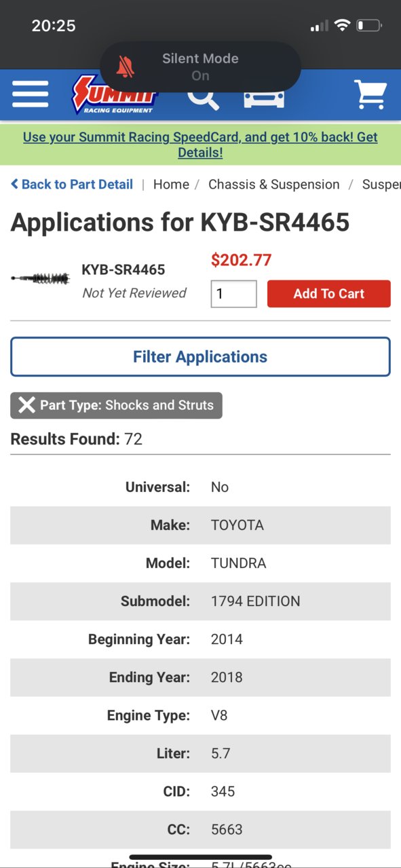Add KYB-SR4465 to cart
The height and width of the screenshot is (868, 401).
pyautogui.click(x=329, y=294)
